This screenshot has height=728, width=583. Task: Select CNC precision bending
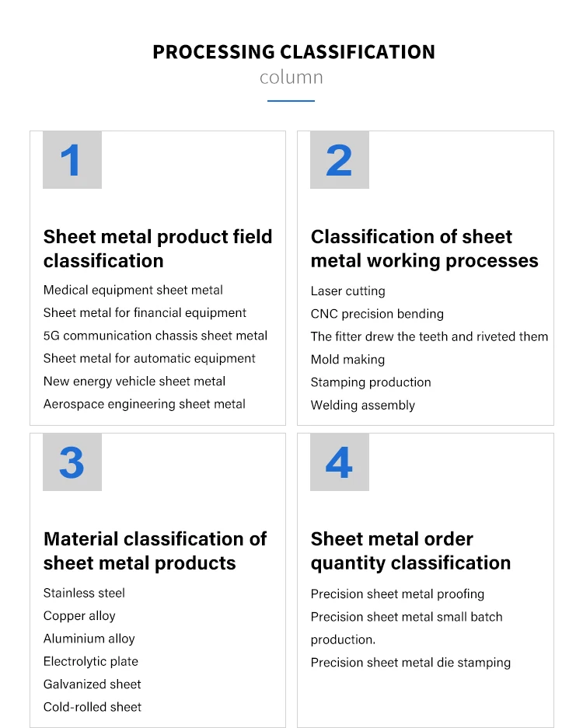coord(377,314)
